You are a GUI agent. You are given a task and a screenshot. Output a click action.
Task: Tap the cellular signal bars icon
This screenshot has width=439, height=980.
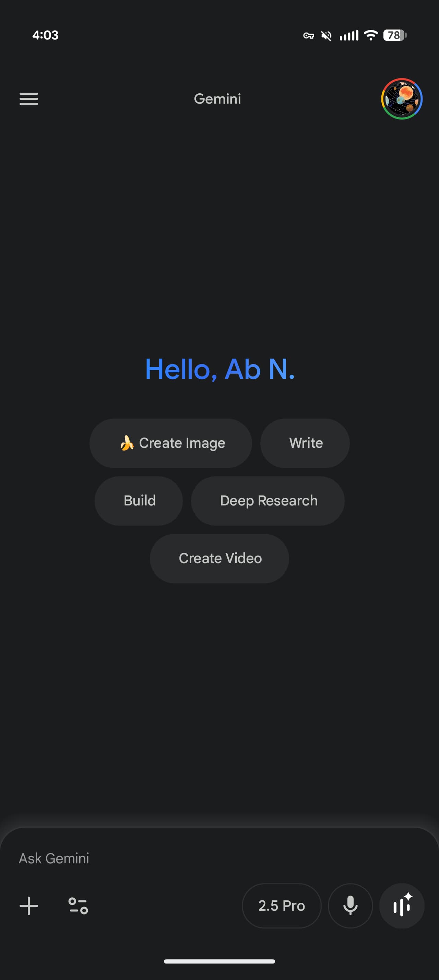click(x=349, y=35)
